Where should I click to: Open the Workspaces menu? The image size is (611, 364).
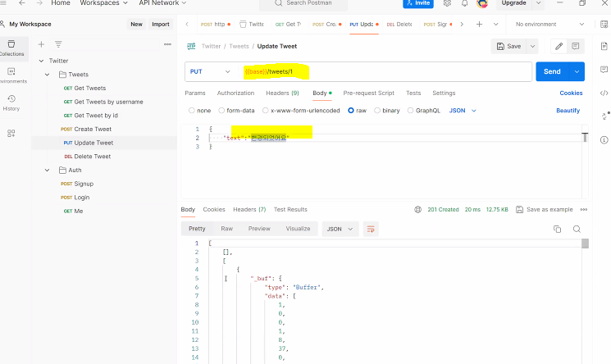pos(103,3)
